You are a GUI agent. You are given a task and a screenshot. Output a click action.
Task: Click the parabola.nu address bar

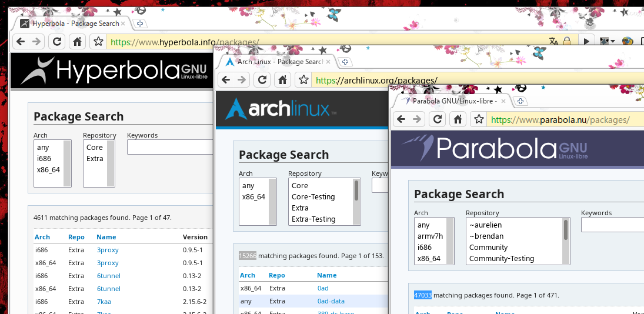click(565, 119)
